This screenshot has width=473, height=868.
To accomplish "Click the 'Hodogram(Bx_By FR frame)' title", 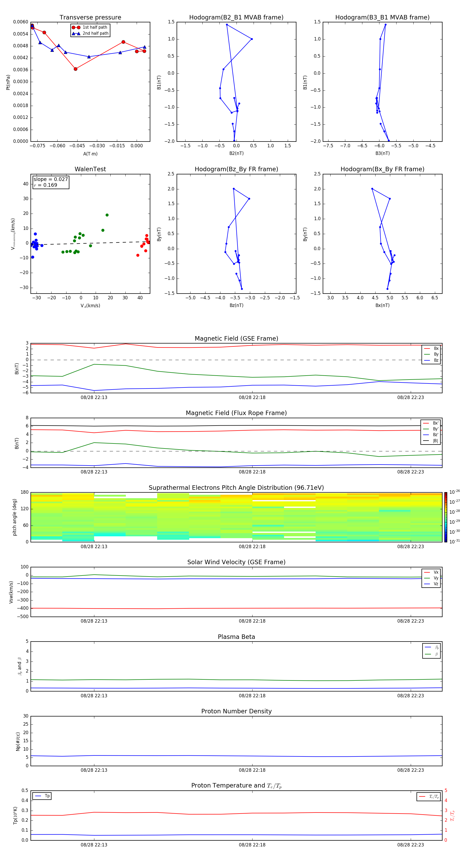I will (x=382, y=169).
